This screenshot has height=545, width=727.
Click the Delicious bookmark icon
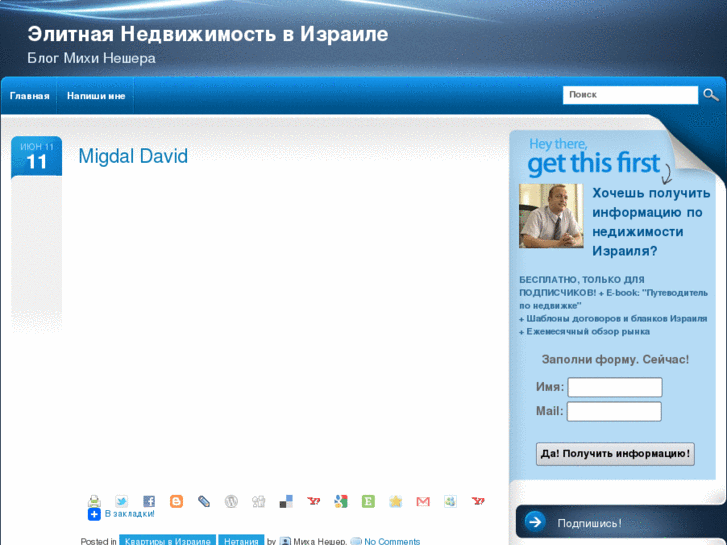(x=286, y=501)
